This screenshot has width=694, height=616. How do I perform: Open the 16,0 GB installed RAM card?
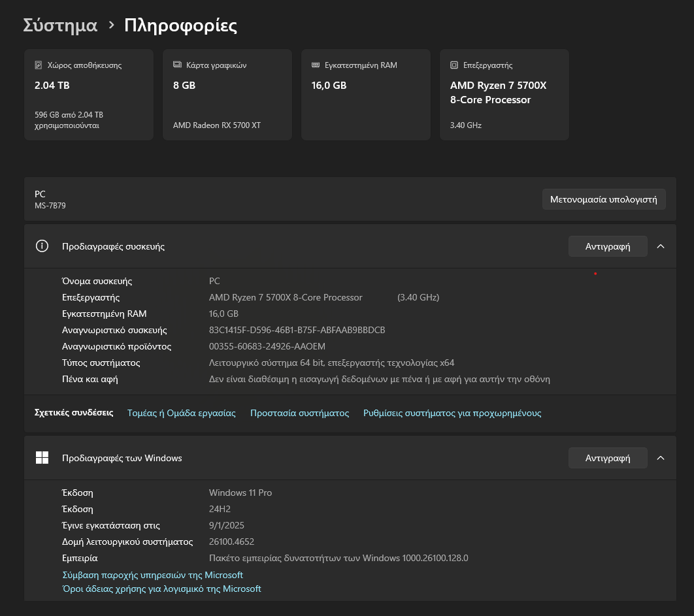tap(366, 95)
